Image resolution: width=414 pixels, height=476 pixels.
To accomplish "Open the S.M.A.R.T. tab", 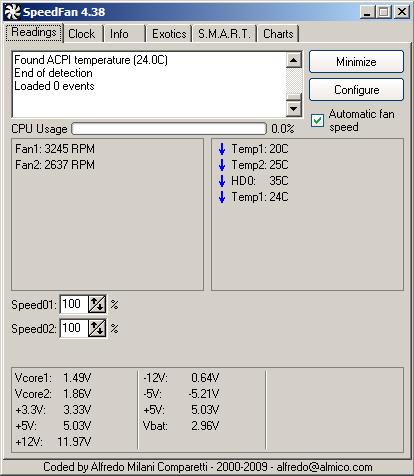I will point(224,34).
